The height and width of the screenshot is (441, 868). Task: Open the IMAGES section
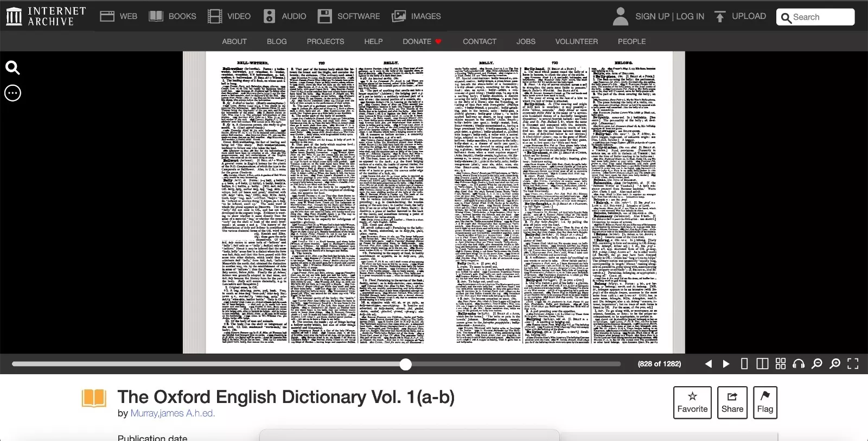[x=416, y=16]
